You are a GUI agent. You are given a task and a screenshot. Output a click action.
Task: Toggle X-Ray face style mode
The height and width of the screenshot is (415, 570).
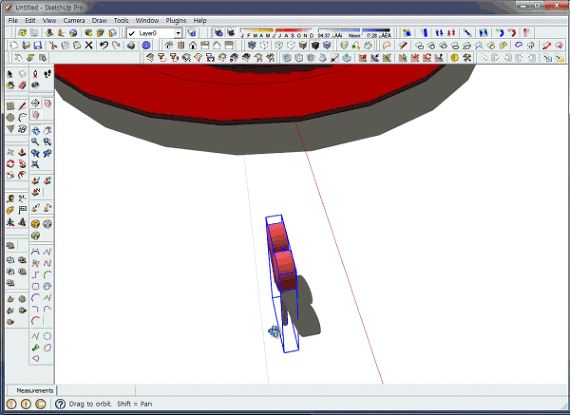pos(252,45)
